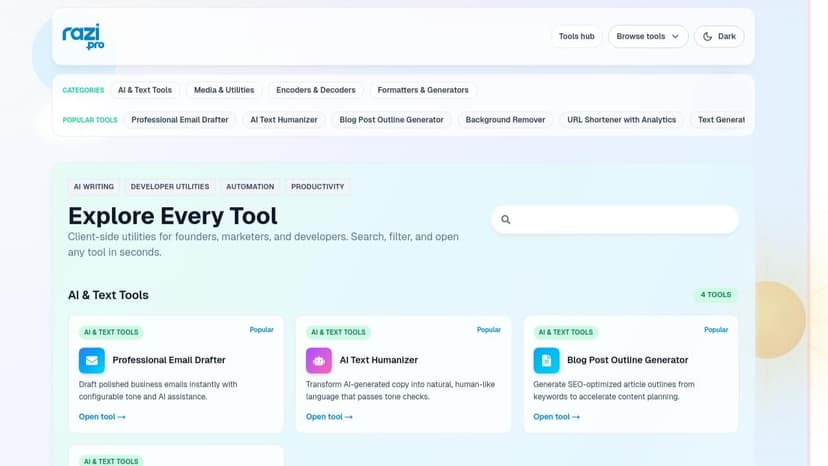The height and width of the screenshot is (466, 828).
Task: Select the Formatters & Generators category
Action: pyautogui.click(x=423, y=90)
